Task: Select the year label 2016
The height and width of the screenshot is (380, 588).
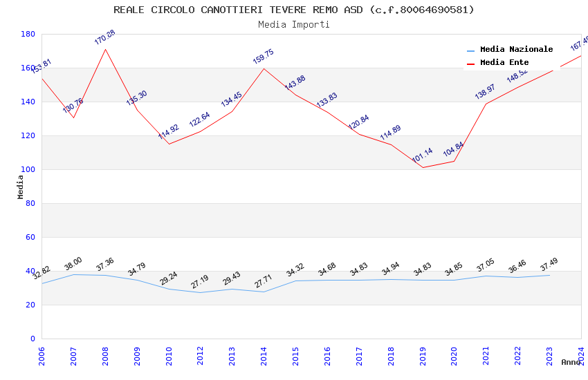Action: coord(327,356)
